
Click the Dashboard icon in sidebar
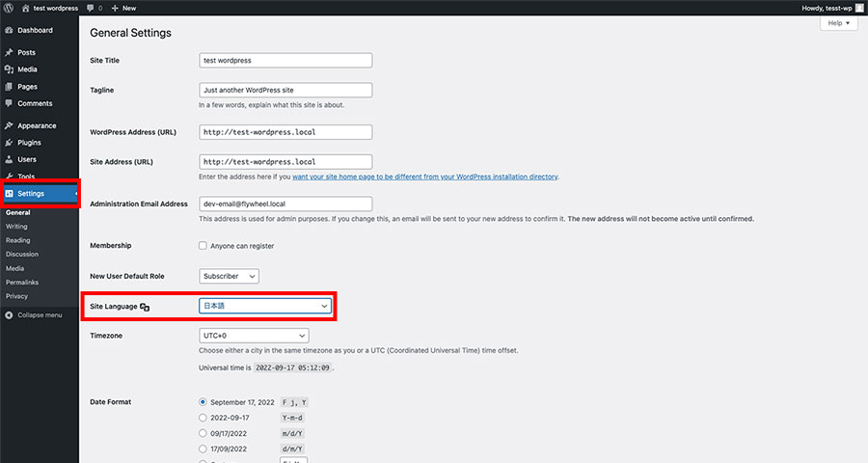click(9, 30)
